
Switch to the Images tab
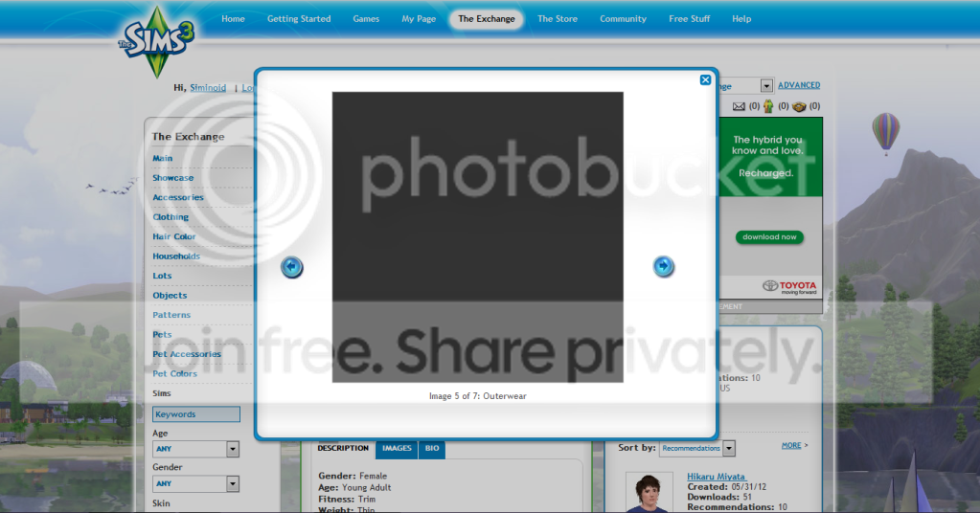pos(397,448)
